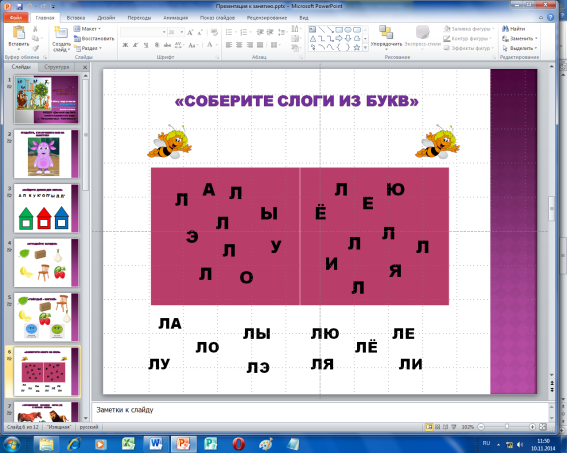Toggle bold (Ж) formatting

(x=125, y=45)
